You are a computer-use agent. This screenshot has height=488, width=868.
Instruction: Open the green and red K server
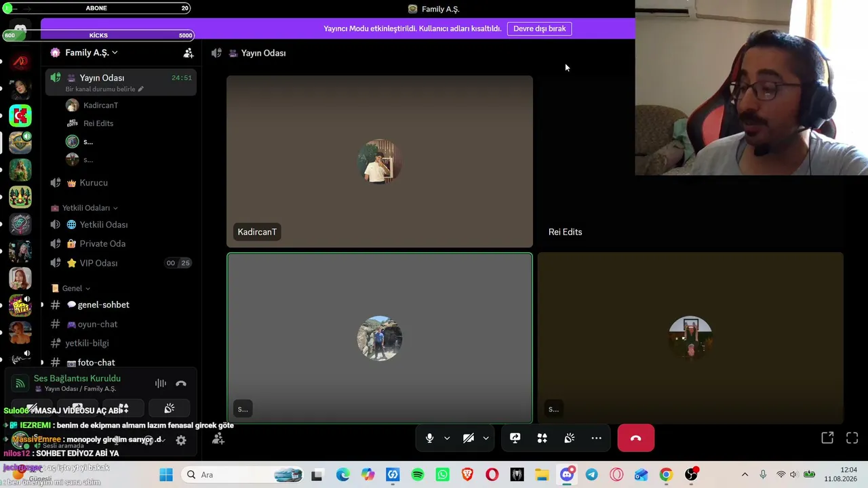(x=20, y=116)
